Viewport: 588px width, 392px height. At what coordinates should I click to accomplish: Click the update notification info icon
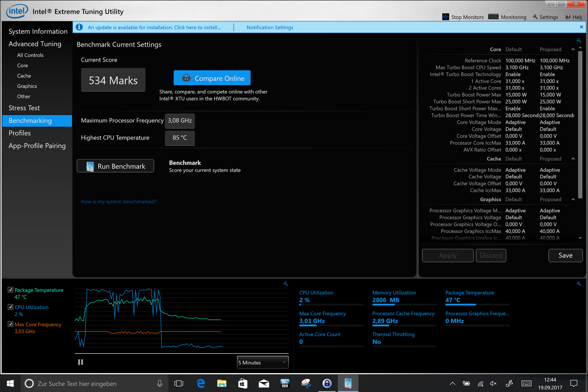(x=79, y=27)
